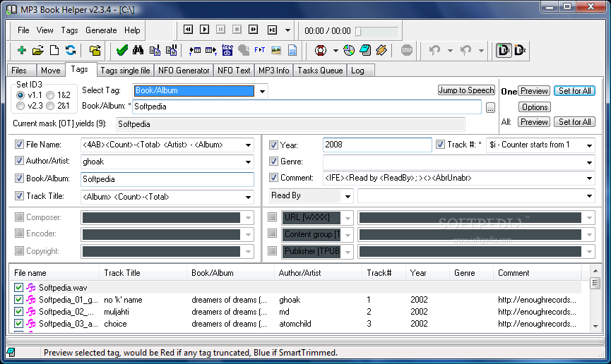Toggle the ID3 R mode icon

click(520, 50)
